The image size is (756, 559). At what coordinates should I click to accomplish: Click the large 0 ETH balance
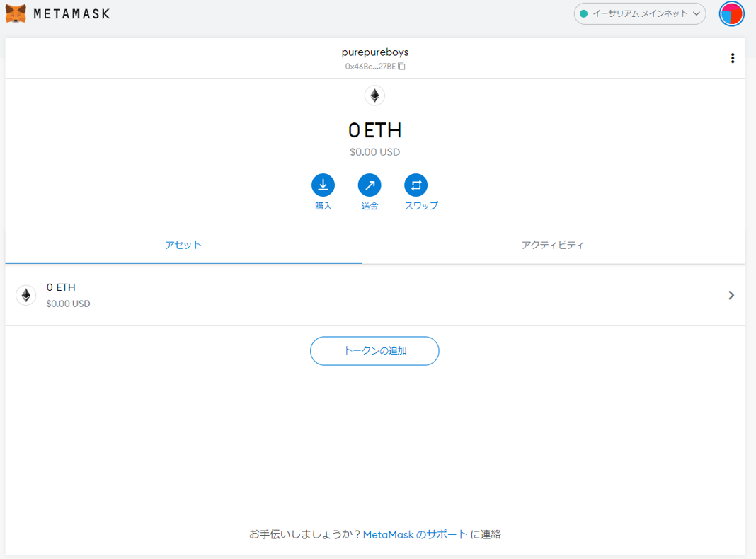[x=374, y=130]
